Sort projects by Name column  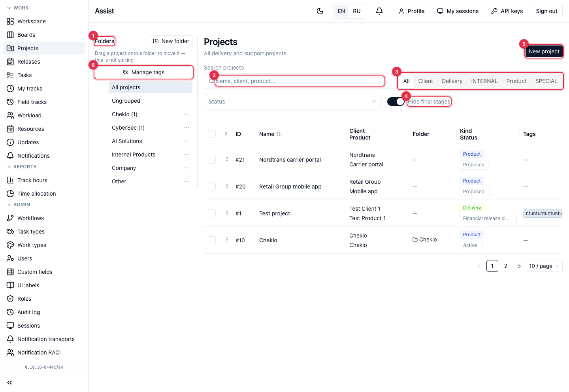tap(270, 134)
